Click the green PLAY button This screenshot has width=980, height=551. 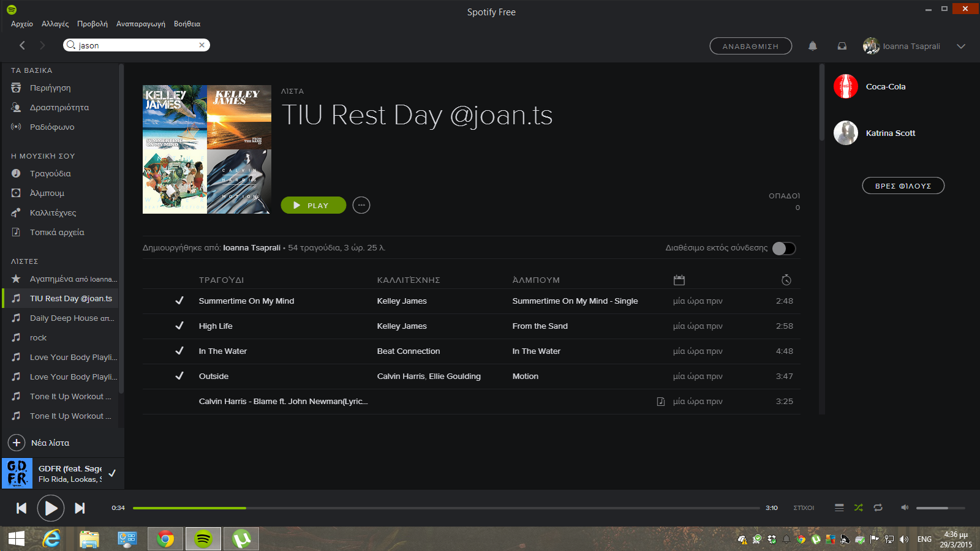click(x=314, y=205)
